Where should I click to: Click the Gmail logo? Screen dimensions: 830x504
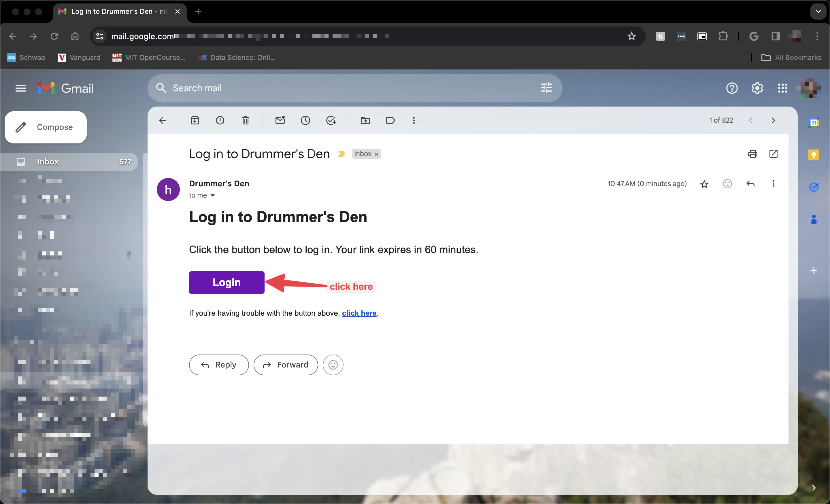pyautogui.click(x=66, y=88)
